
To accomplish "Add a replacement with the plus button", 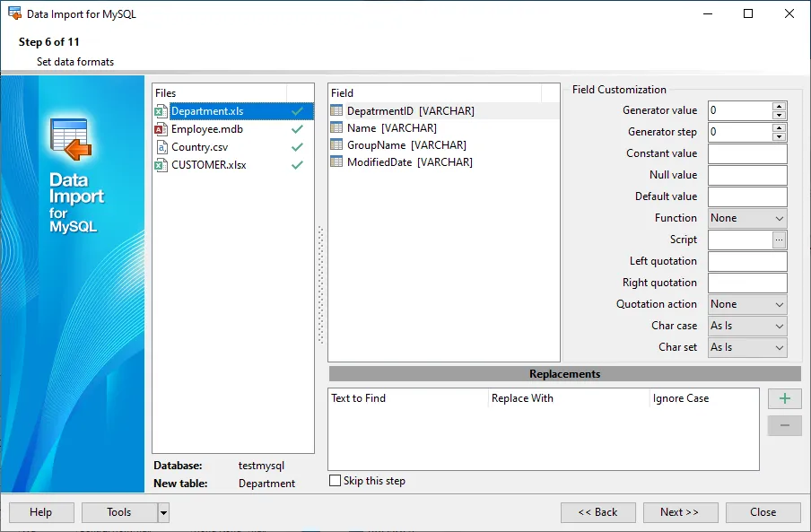I will point(785,398).
